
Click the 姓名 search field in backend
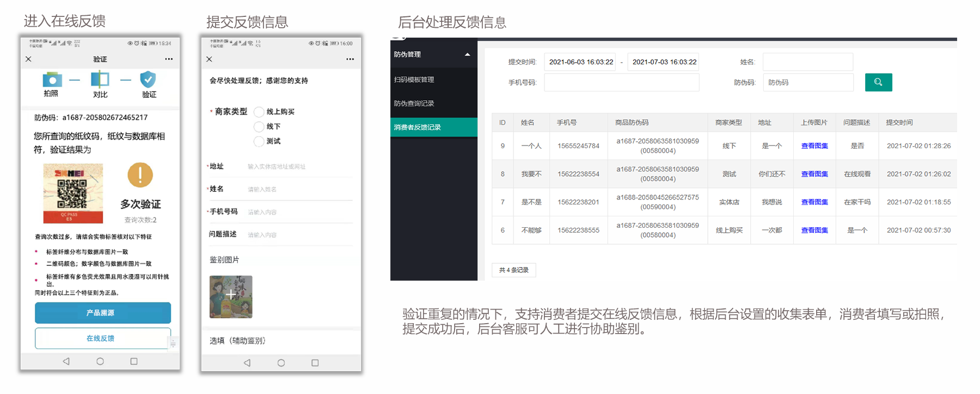pos(808,62)
